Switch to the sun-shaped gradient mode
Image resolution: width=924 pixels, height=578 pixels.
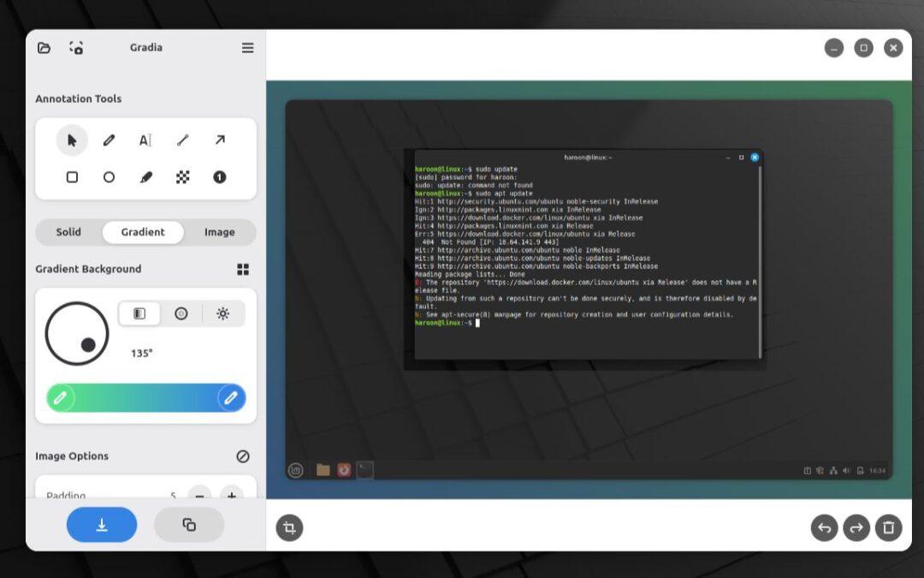(223, 313)
